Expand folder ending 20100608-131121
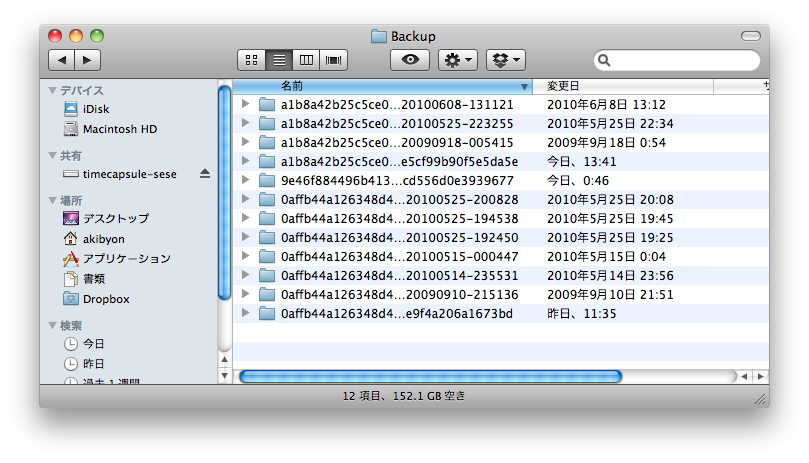The width and height of the screenshot is (809, 463). pos(246,104)
